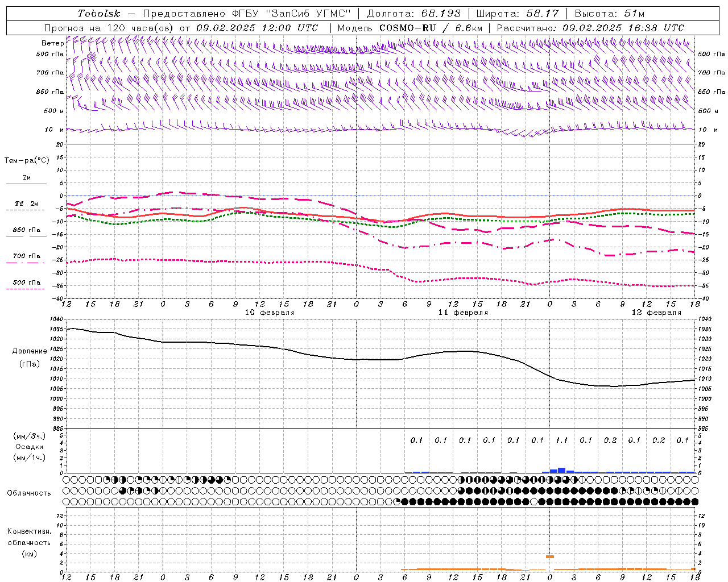Click '700 гПа' in the temperature legend
The height and width of the screenshot is (582, 728).
[27, 256]
